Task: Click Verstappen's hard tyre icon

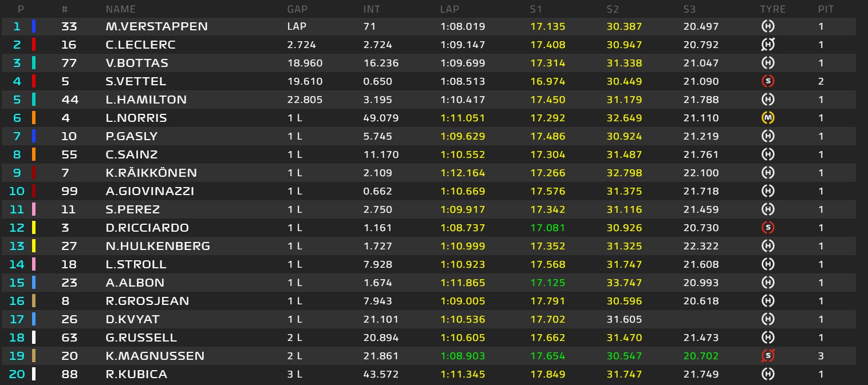Action: 768,26
